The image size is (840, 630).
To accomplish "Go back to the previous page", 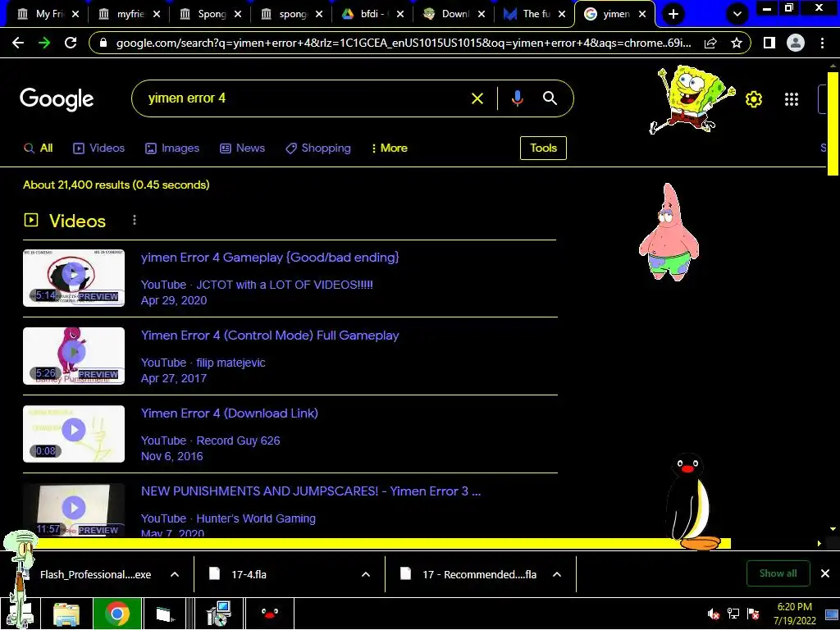I will 18,43.
